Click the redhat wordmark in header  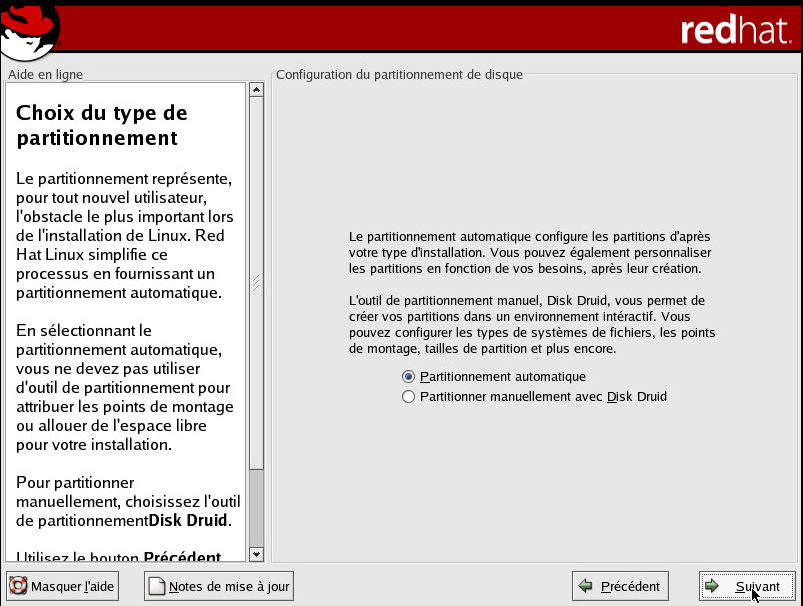point(736,30)
